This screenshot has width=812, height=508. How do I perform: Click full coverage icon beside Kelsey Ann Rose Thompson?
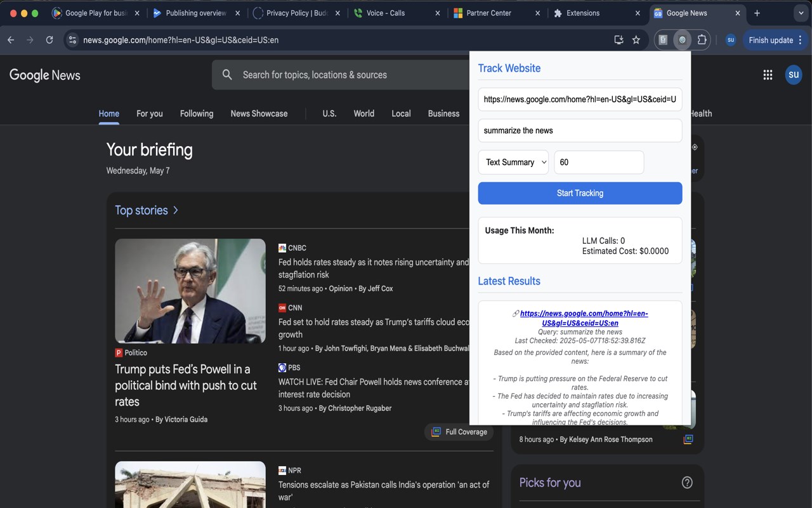tap(688, 439)
